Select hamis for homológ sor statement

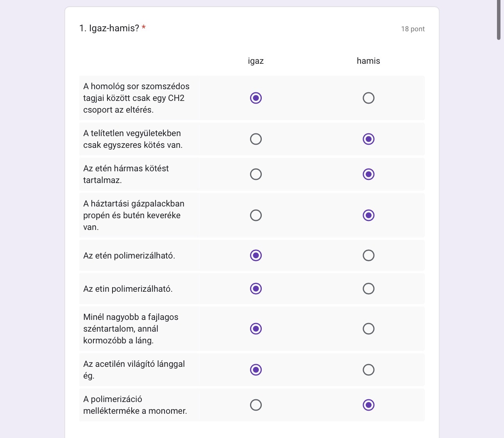[x=368, y=98]
